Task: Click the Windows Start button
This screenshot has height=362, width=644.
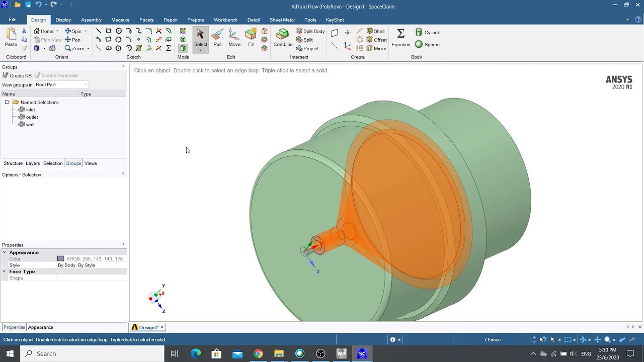Action: click(10, 353)
